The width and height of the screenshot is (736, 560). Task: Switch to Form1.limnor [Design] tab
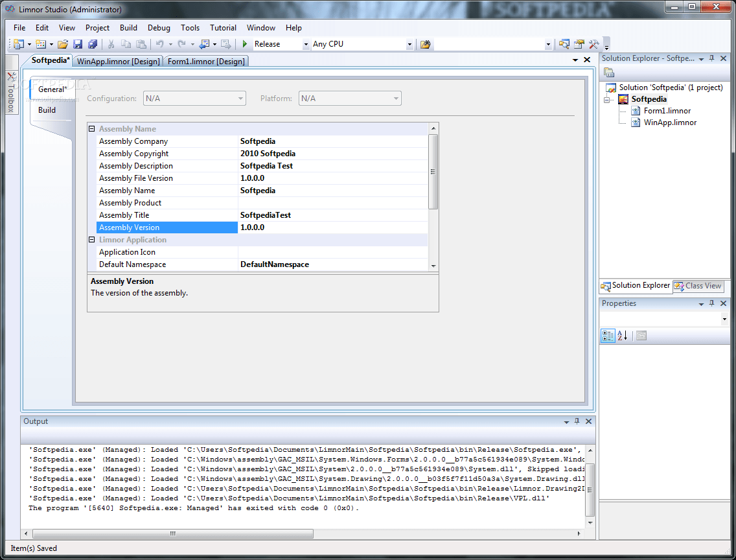tap(206, 62)
